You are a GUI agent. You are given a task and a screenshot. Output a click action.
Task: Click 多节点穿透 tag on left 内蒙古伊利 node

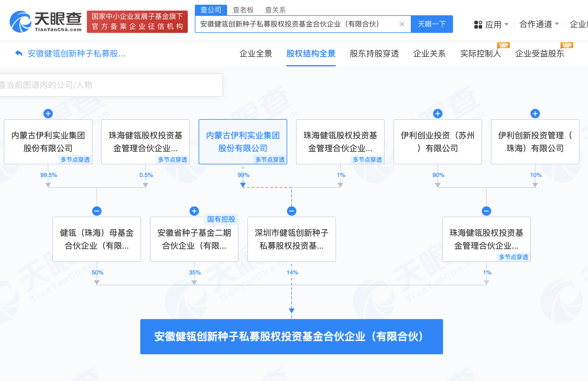pos(75,159)
